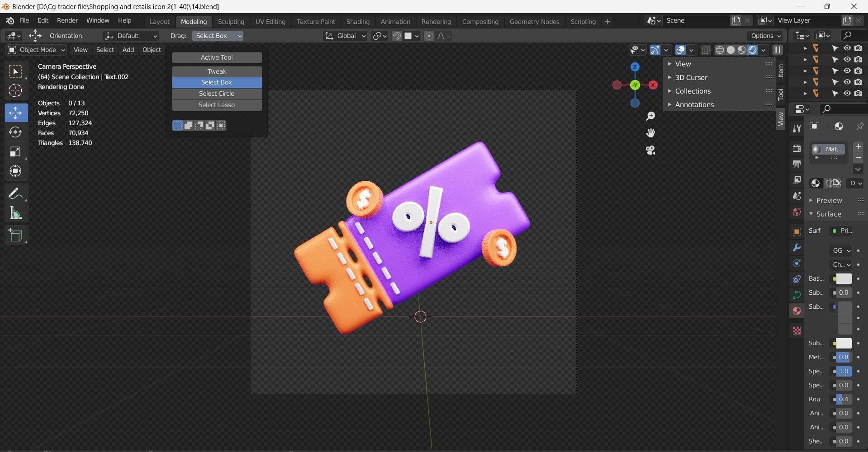
Task: Switch to the UV Editing workspace tab
Action: pyautogui.click(x=270, y=21)
